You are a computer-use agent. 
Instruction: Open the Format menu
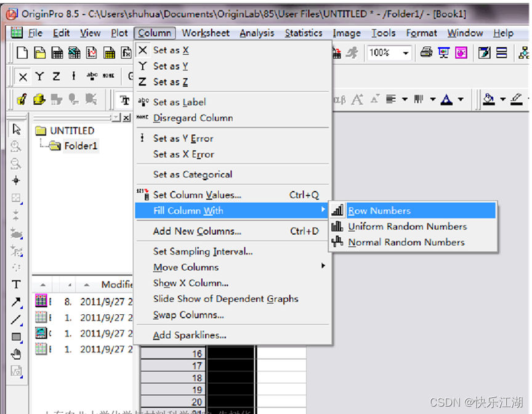pos(421,33)
